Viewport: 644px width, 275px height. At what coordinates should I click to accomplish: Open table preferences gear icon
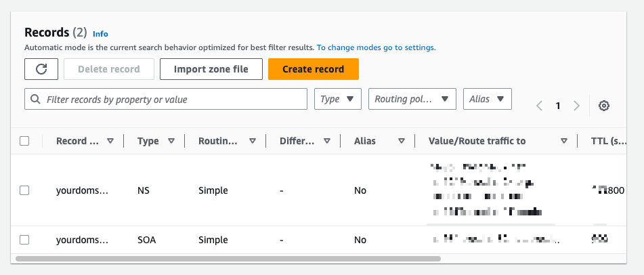(x=605, y=106)
